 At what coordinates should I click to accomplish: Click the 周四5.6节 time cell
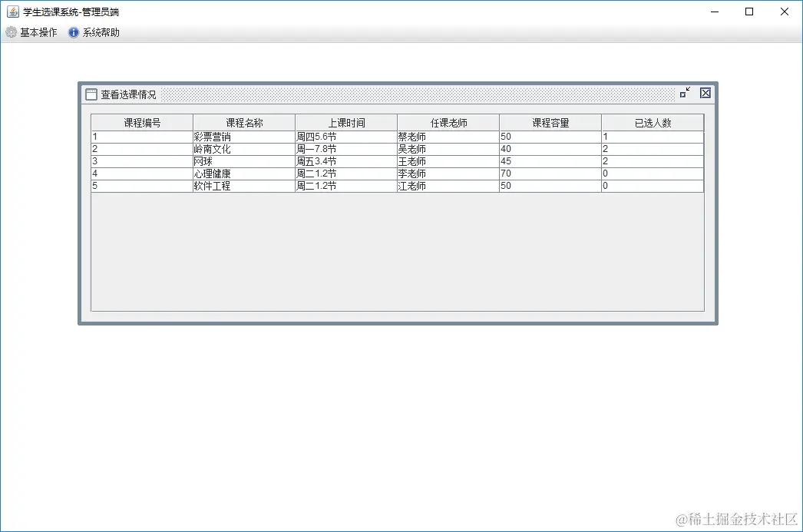(x=346, y=137)
